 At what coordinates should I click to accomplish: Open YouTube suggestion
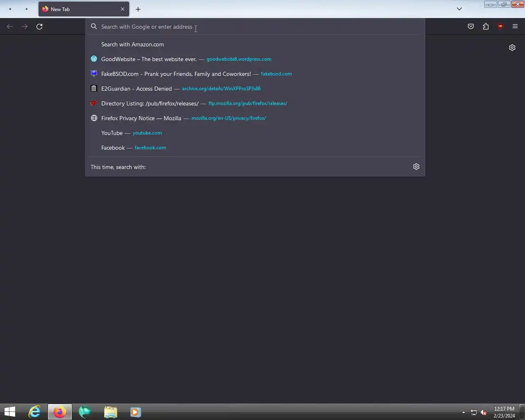[255, 133]
